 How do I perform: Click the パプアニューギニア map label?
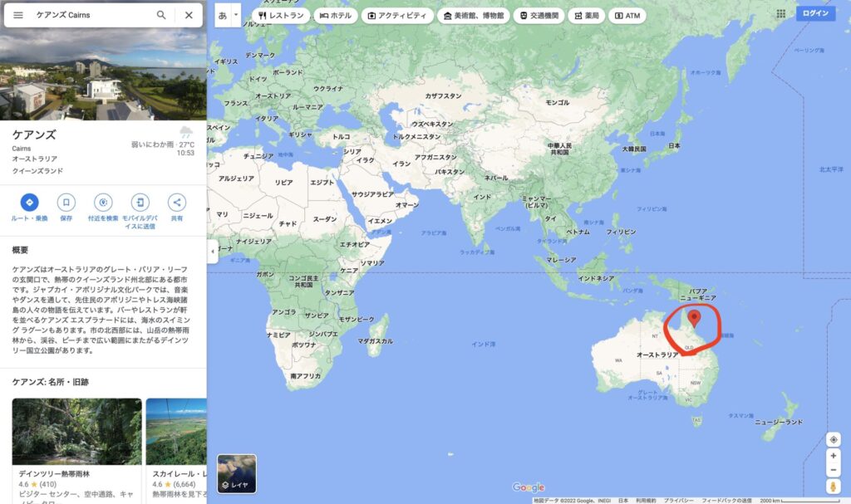[698, 295]
